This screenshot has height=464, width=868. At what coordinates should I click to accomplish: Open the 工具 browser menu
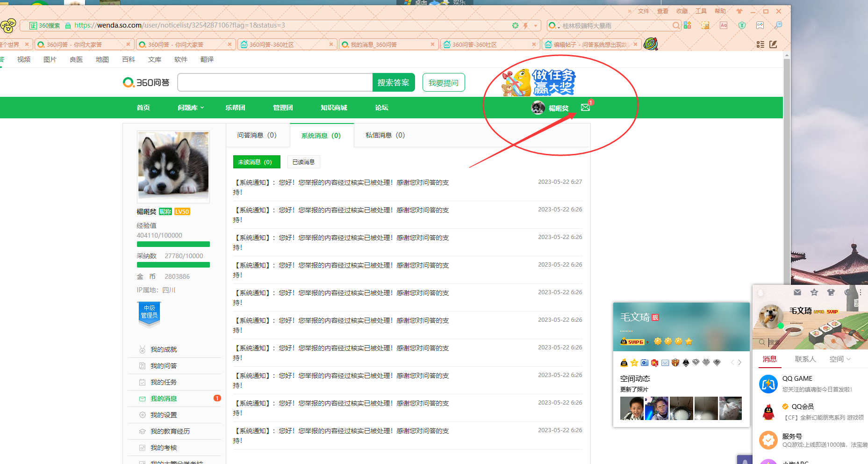pyautogui.click(x=701, y=11)
